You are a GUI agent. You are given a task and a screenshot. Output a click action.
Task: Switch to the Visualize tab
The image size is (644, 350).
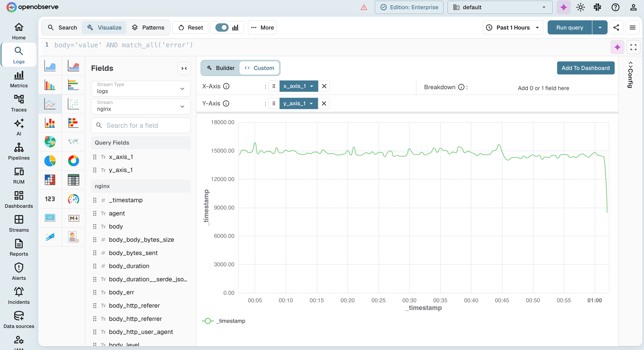[x=104, y=27]
